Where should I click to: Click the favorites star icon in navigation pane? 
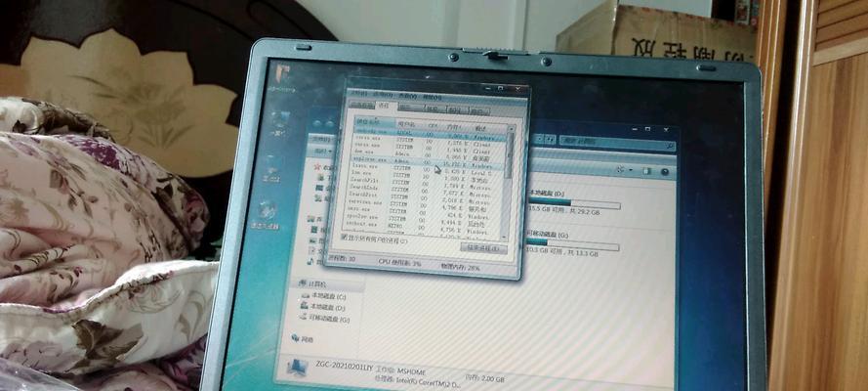point(317,165)
